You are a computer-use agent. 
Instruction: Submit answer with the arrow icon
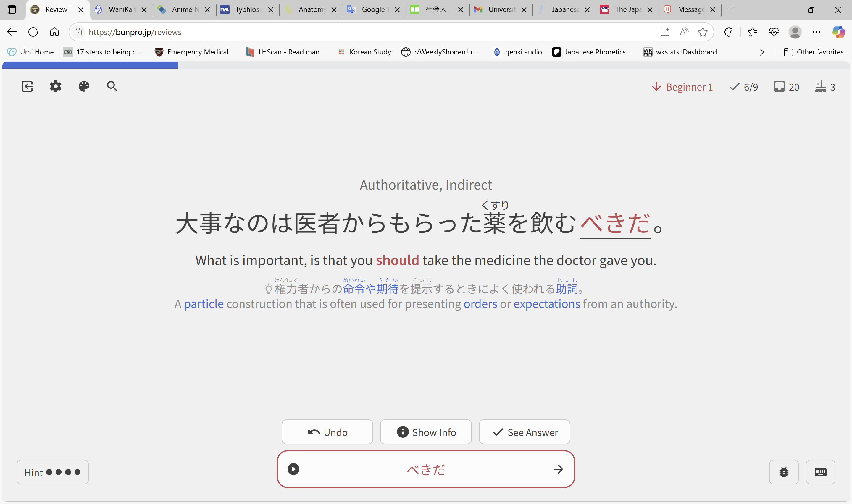[x=558, y=469]
